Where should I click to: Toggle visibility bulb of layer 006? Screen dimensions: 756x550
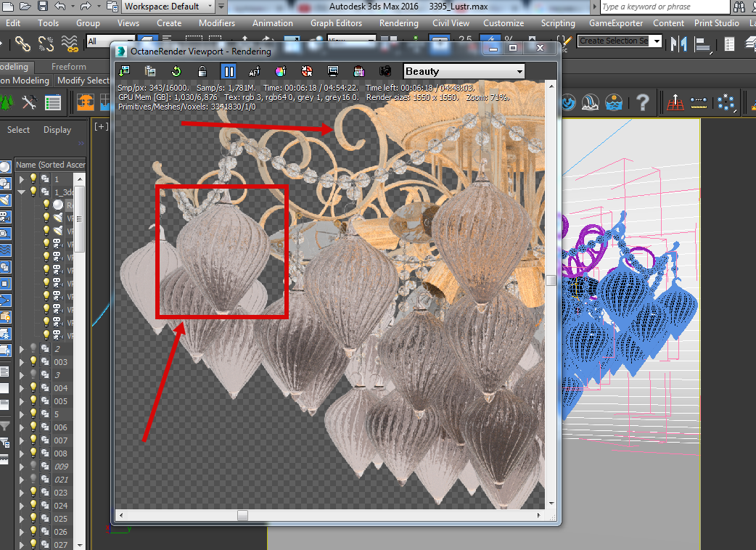(33, 427)
